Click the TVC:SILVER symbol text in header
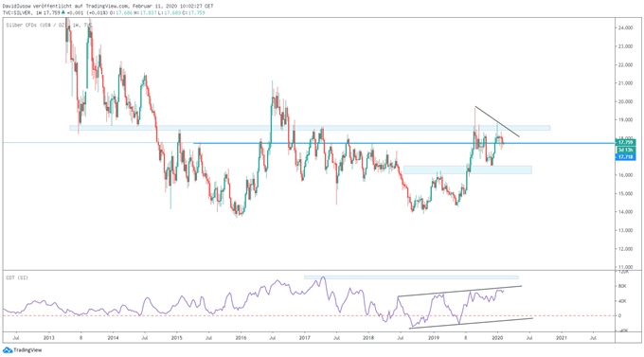This screenshot has width=644, height=357. (x=17, y=12)
